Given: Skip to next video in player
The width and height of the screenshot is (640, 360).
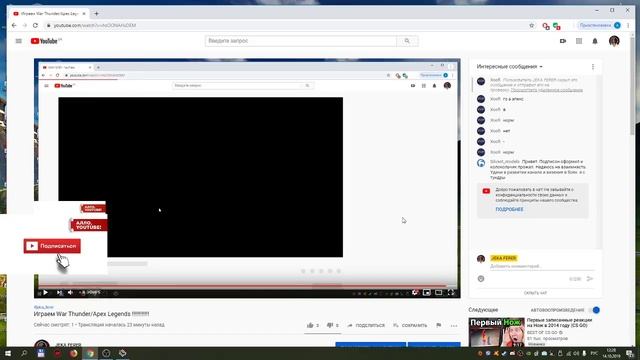Looking at the screenshot, I should tap(60, 293).
